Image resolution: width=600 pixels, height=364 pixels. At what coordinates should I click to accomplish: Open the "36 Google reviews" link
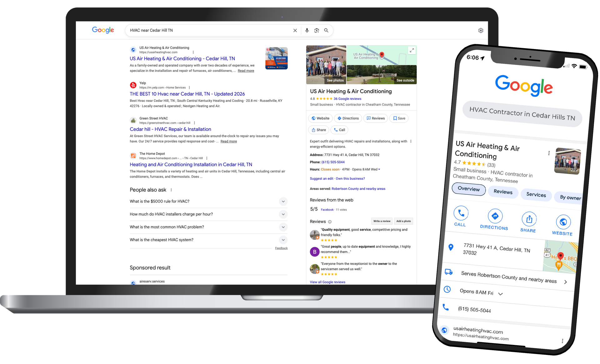point(347,99)
